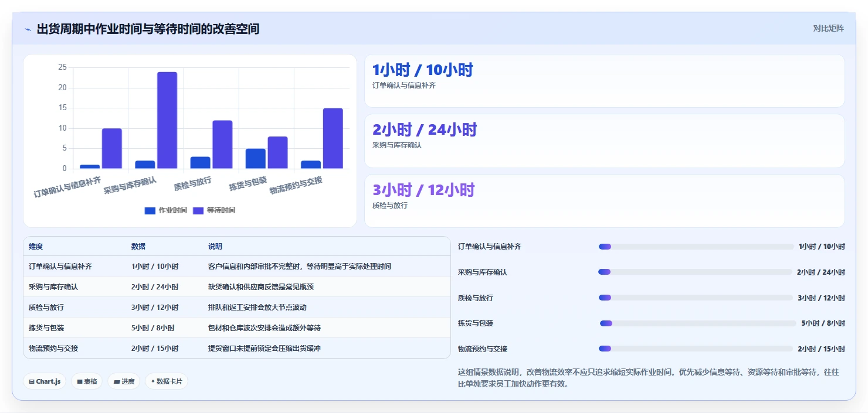Click the 物流预约与交接 x-axis label in the chart
The width and height of the screenshot is (868, 413).
point(296,185)
